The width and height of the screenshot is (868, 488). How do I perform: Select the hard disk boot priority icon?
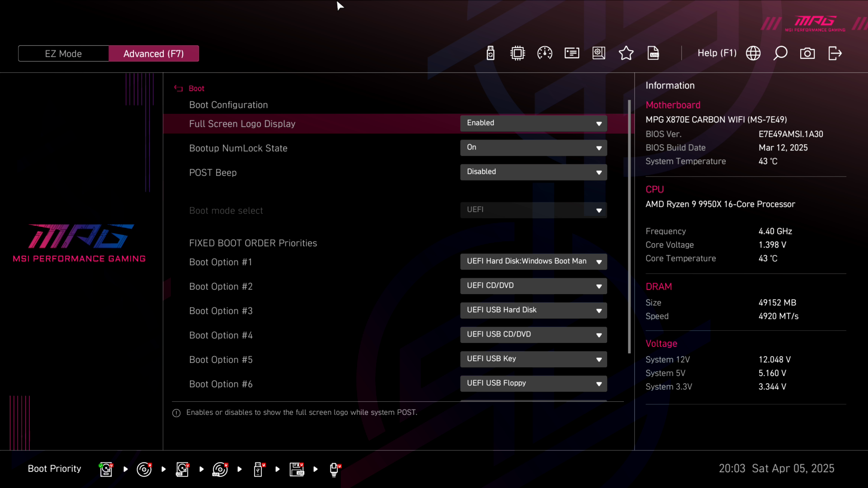(106, 469)
